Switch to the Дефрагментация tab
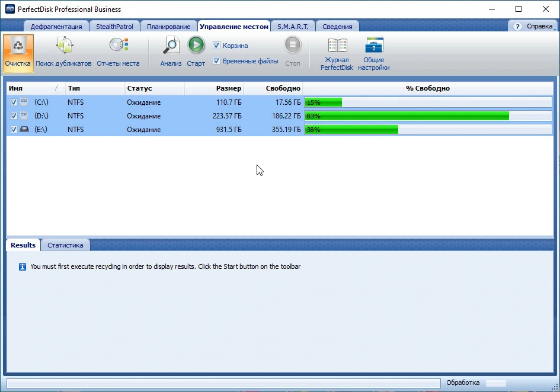Screen dimensions: 560x392 tap(56, 27)
